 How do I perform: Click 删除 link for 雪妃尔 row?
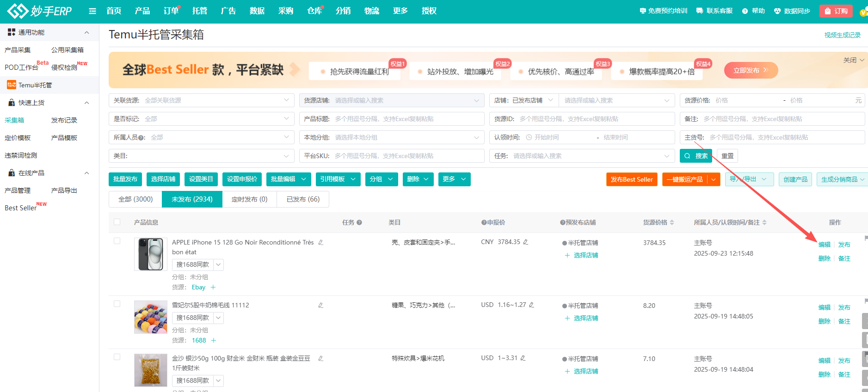tap(825, 321)
